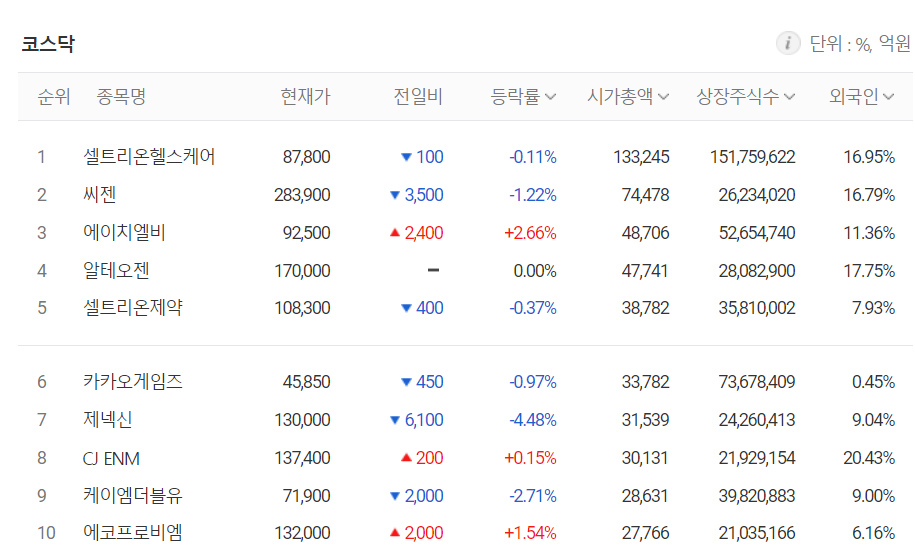Open stock 케이엠더블유
The height and width of the screenshot is (553, 915).
(132, 496)
